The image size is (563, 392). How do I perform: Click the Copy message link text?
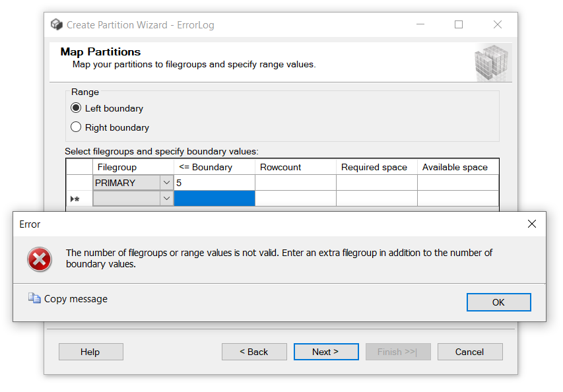(x=75, y=298)
